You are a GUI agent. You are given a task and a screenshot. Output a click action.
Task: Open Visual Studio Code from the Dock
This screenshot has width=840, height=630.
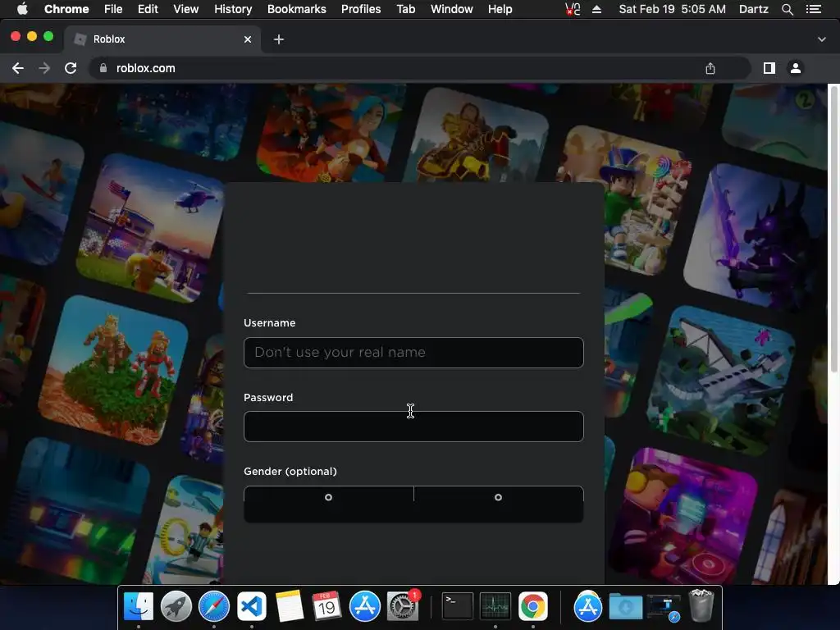pos(252,606)
